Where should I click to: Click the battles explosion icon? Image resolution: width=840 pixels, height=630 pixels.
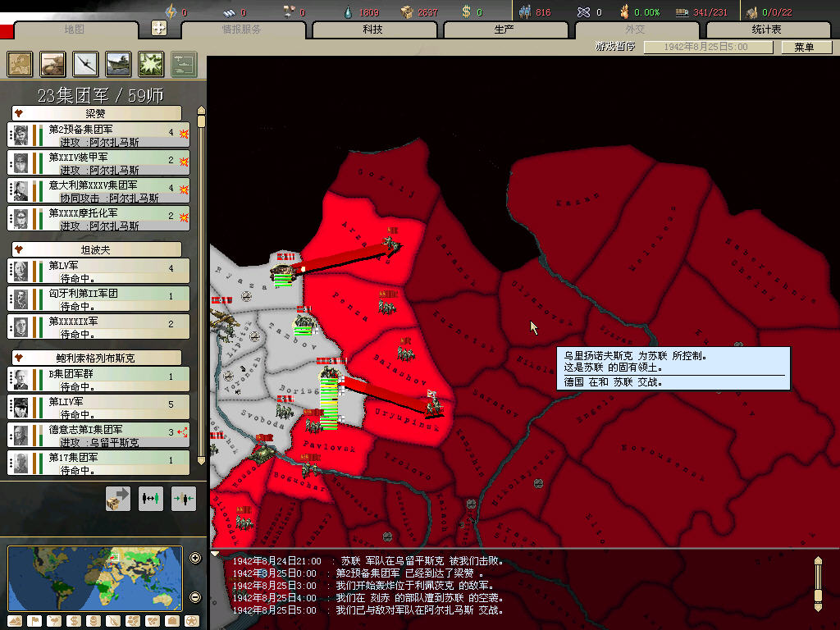tap(152, 64)
